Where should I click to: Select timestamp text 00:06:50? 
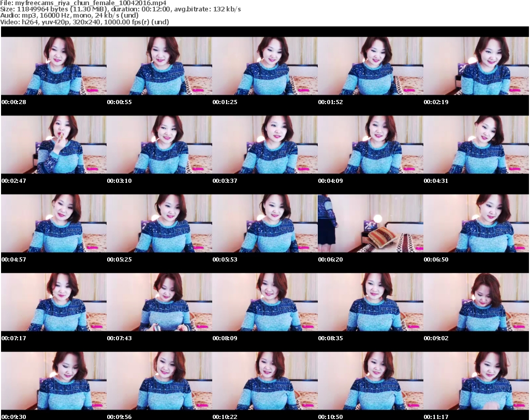pos(436,259)
